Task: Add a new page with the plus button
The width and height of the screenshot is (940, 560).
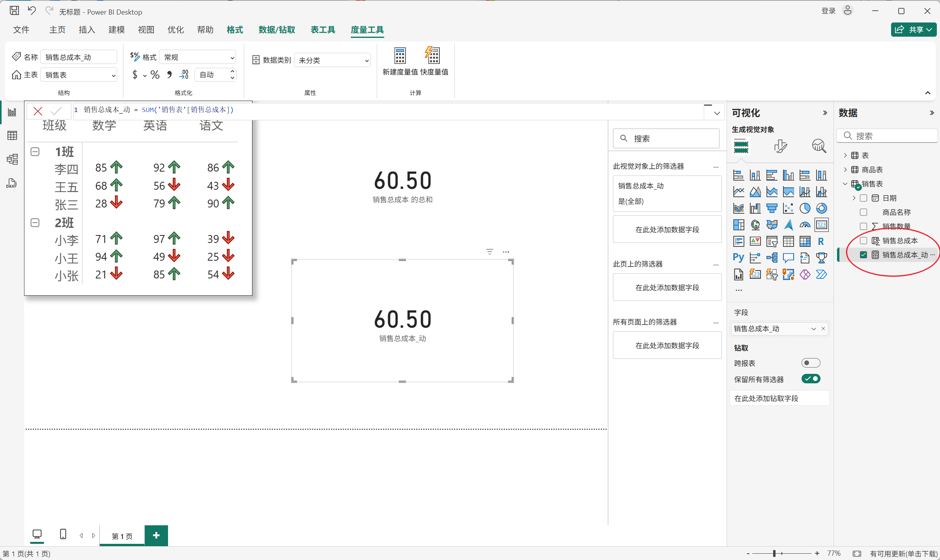Action: pyautogui.click(x=156, y=536)
